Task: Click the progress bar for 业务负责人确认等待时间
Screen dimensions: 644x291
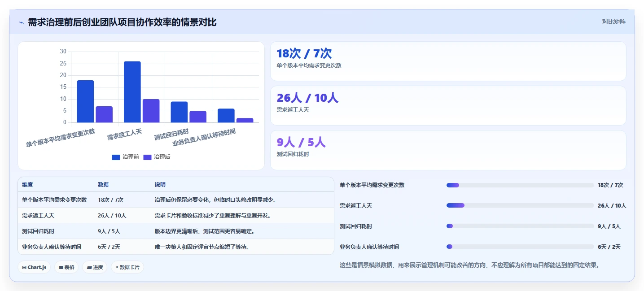Action: (x=520, y=247)
